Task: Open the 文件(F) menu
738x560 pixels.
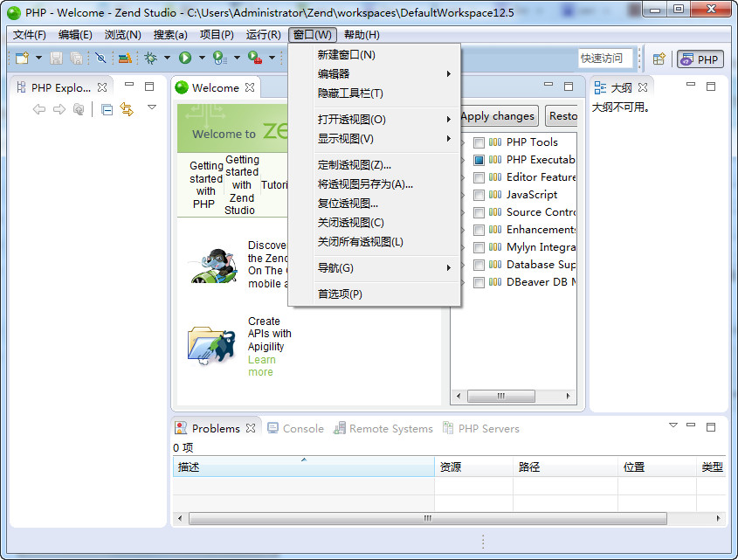Action: 29,35
